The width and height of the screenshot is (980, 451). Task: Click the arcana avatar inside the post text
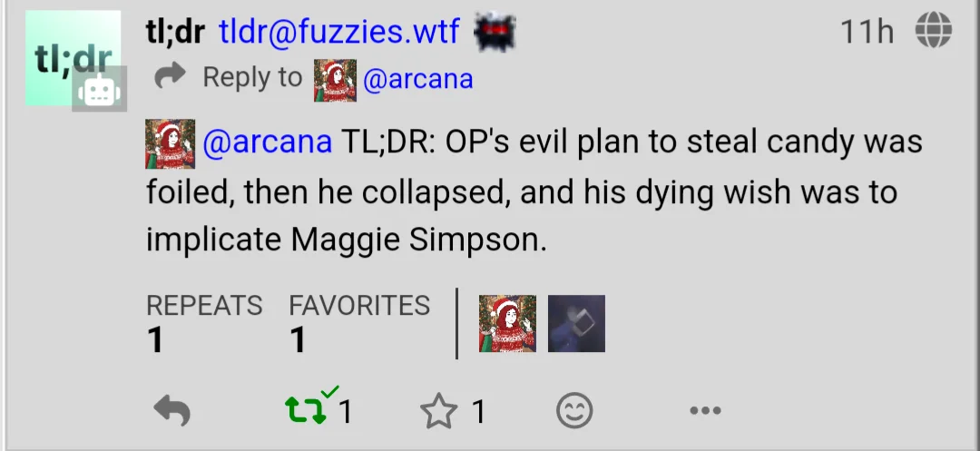tap(170, 144)
